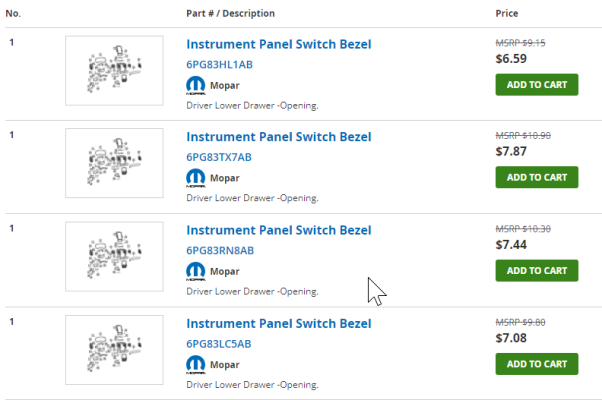The height and width of the screenshot is (400, 602).
Task: Open diagram thumbnail for part 6PG83LC5AB
Action: (114, 350)
